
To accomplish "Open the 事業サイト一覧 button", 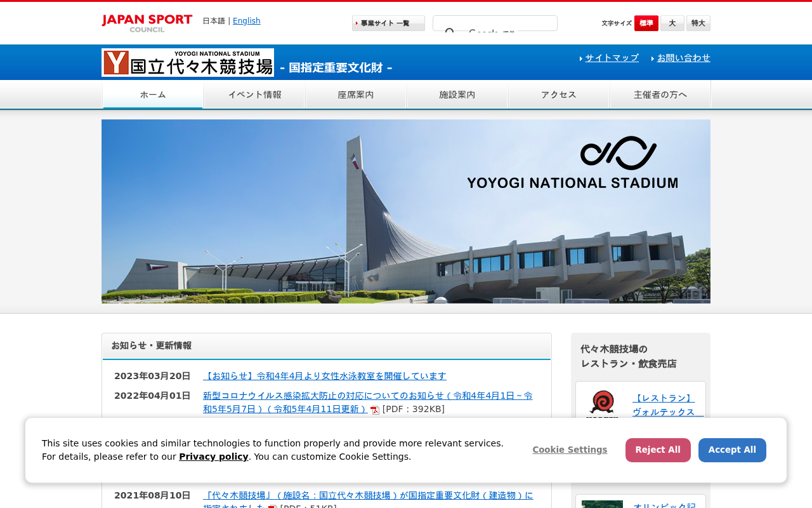I will (388, 23).
